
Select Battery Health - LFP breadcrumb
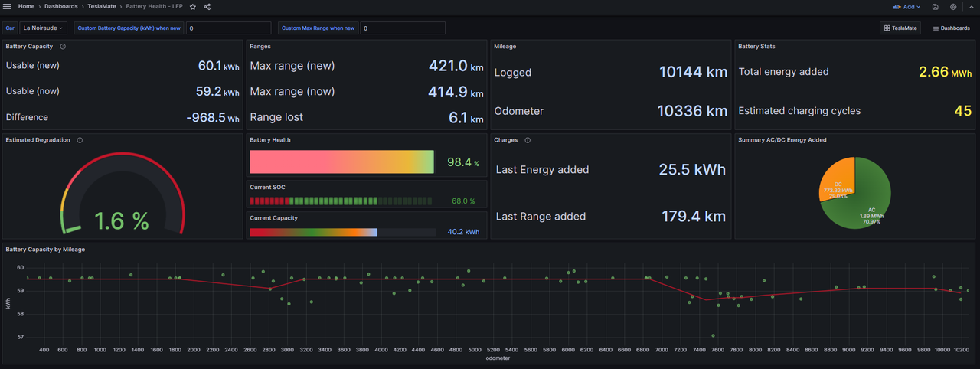(155, 6)
